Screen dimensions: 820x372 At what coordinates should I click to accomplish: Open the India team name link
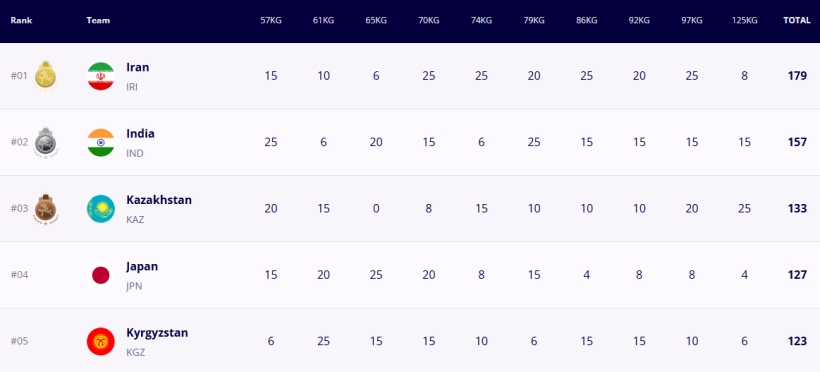pos(140,133)
